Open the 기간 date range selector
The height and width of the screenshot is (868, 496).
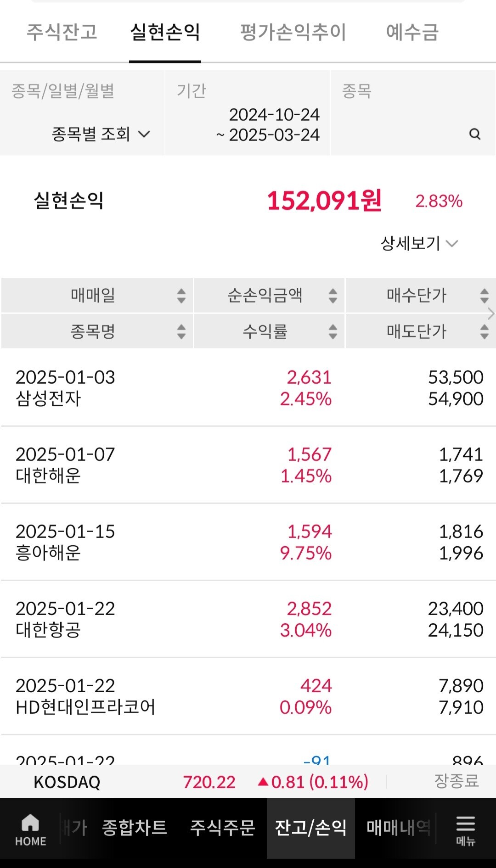click(x=248, y=113)
